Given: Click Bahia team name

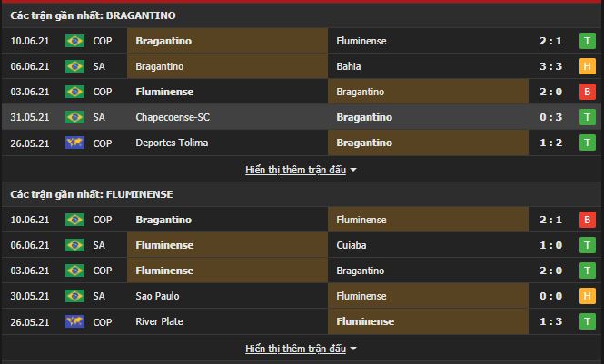Looking at the screenshot, I should (350, 66).
